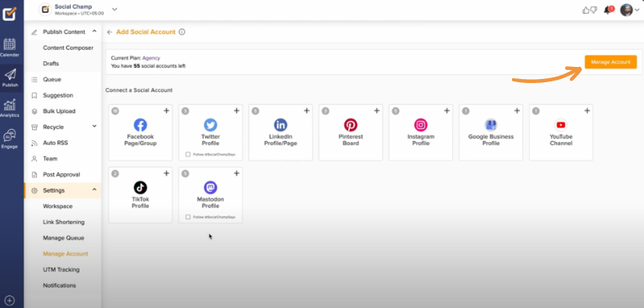Viewport: 644px width, 308px height.
Task: Open Analytics in the left rail
Action: pos(10,108)
